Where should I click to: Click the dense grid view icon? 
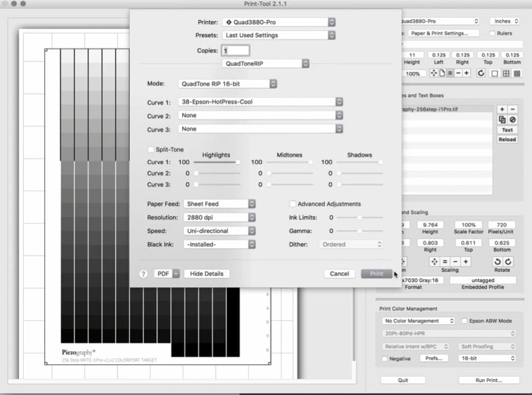517,74
